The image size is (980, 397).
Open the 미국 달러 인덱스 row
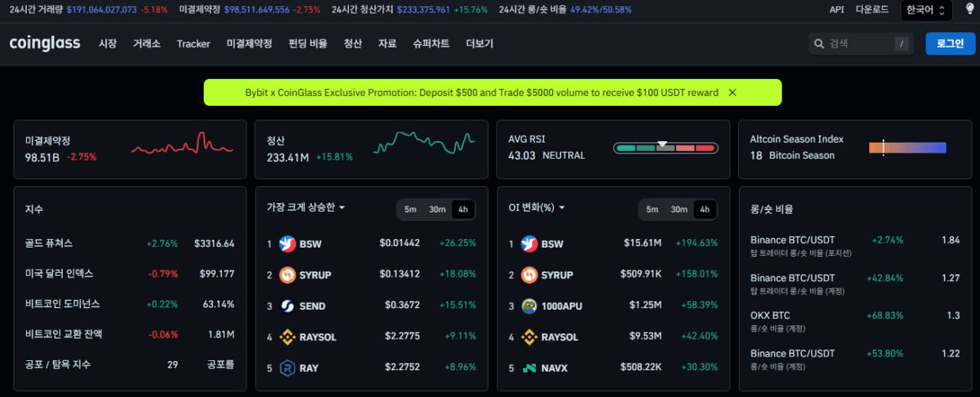click(x=129, y=274)
